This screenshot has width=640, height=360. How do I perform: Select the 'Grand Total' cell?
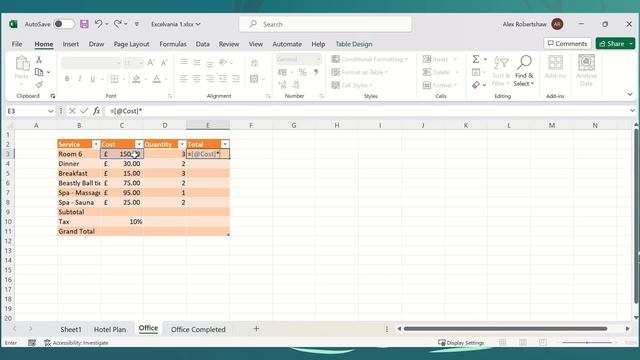tap(79, 231)
